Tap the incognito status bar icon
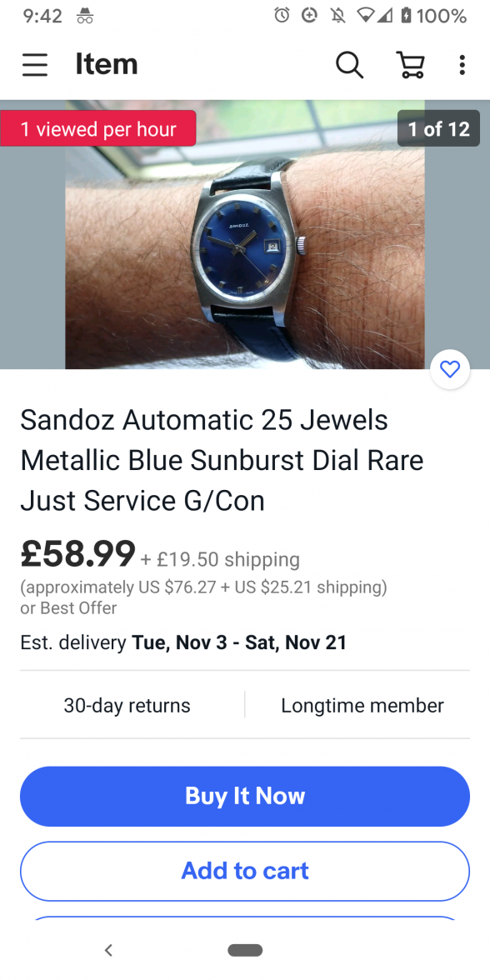The width and height of the screenshot is (490, 980). coord(85,17)
